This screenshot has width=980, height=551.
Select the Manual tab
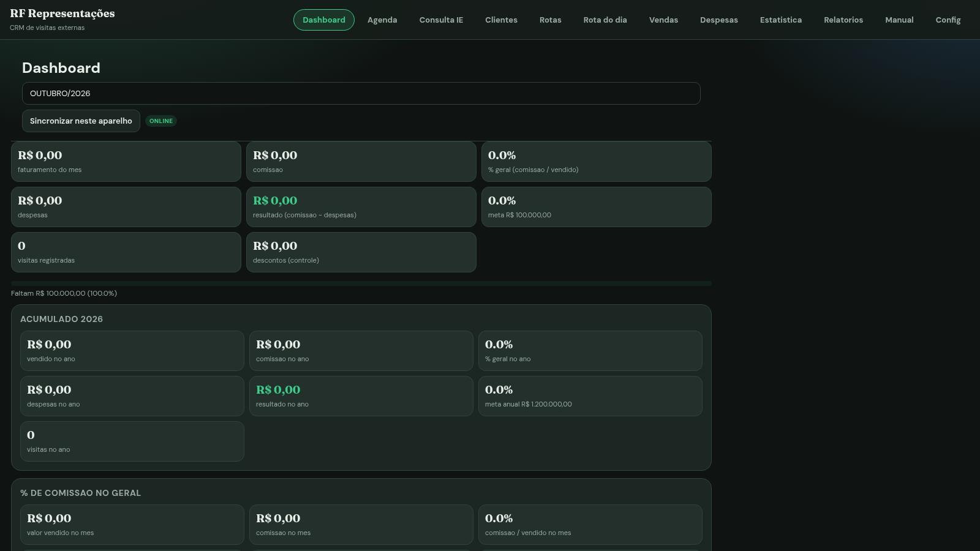(899, 20)
